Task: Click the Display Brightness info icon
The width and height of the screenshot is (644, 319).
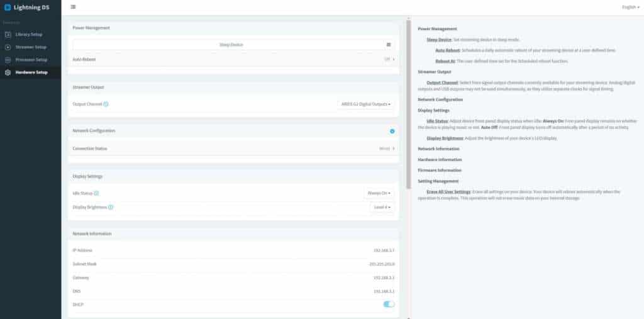Action: [111, 207]
